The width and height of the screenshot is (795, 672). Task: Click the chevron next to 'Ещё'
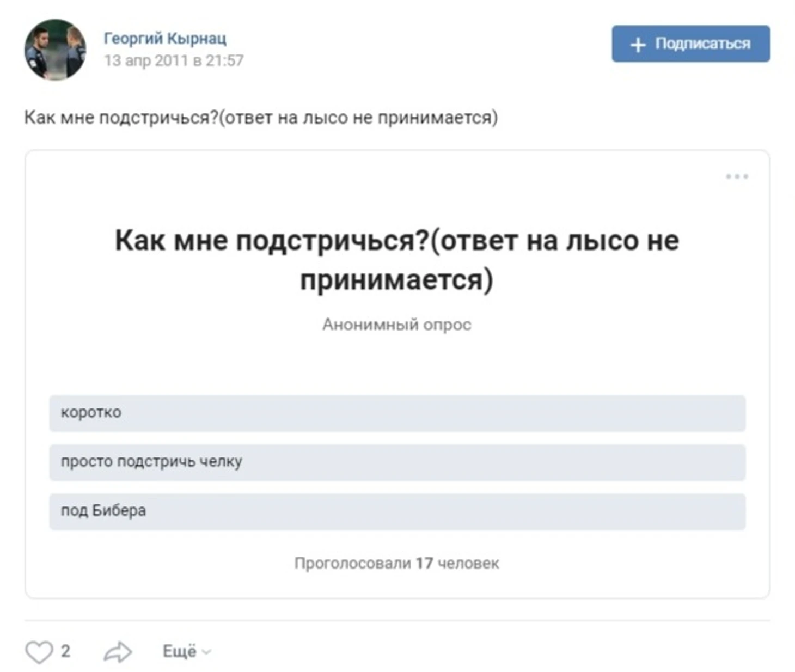(206, 652)
